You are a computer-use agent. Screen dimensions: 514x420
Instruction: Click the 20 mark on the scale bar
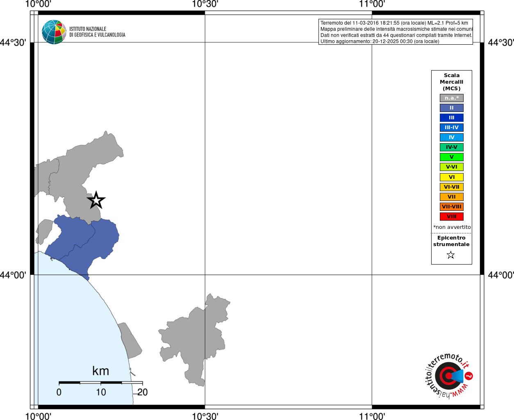tap(143, 392)
